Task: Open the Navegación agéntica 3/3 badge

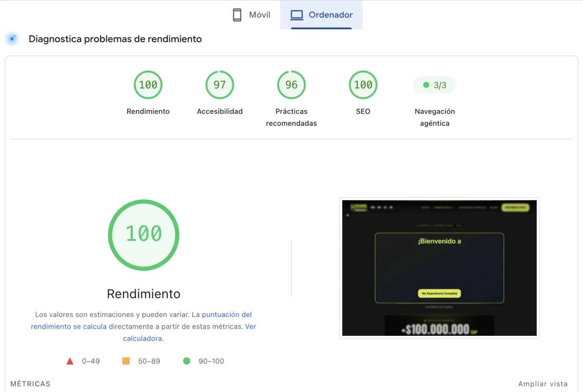Action: click(x=435, y=85)
